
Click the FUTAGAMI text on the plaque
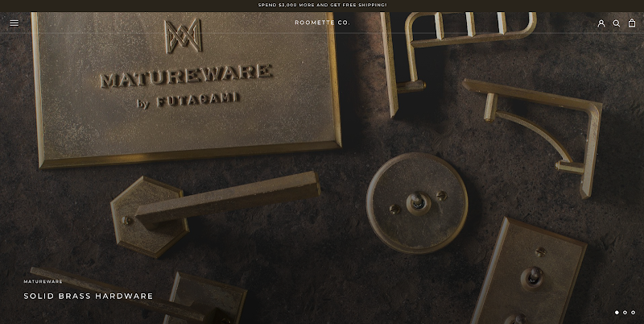197,101
